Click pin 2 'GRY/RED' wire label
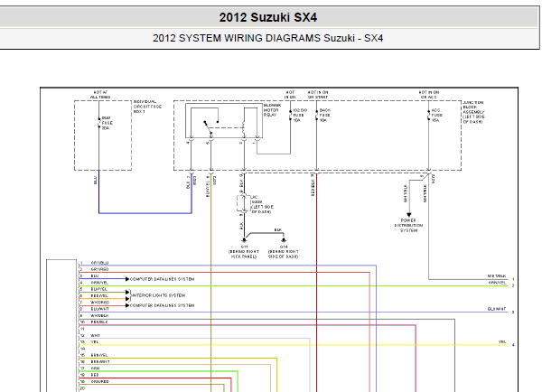Image resolution: width=542 pixels, height=392 pixels. 99,269
